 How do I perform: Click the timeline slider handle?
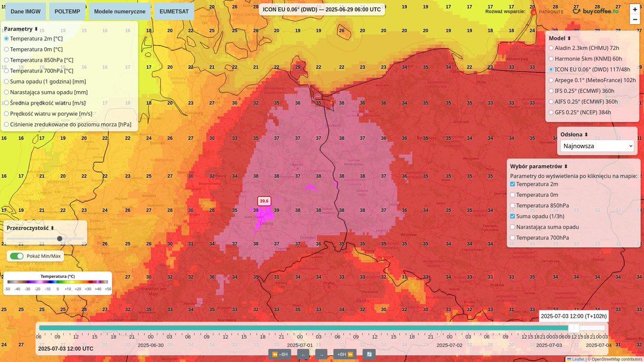tap(574, 328)
